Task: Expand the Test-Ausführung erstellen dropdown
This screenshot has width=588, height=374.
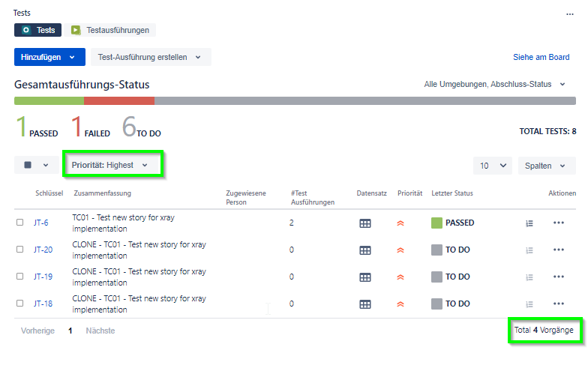Action: point(151,57)
